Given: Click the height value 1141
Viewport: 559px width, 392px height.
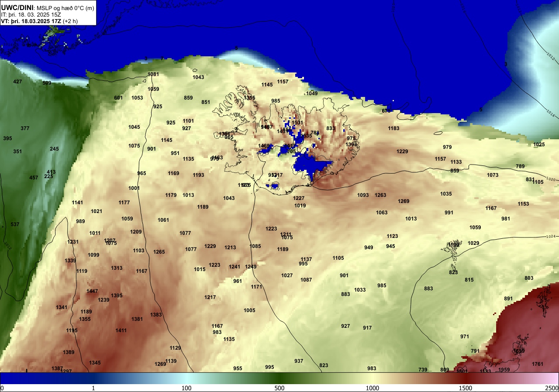Looking at the screenshot, I should tap(77, 203).
